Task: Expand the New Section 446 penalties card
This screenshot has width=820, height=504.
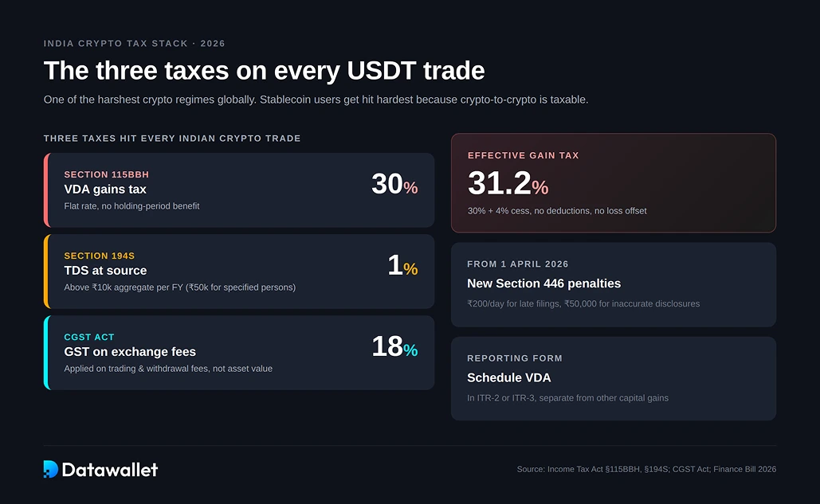Action: pyautogui.click(x=614, y=283)
